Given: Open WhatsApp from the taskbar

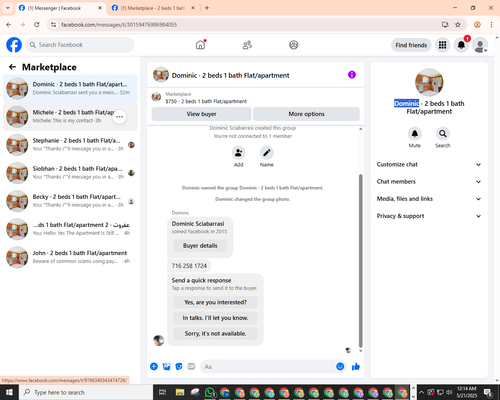Looking at the screenshot, I should 210,392.
